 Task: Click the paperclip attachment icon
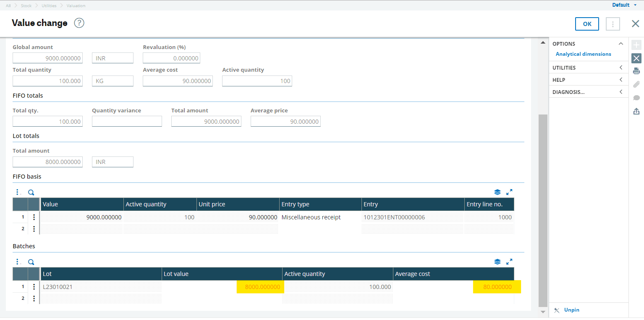pos(636,84)
